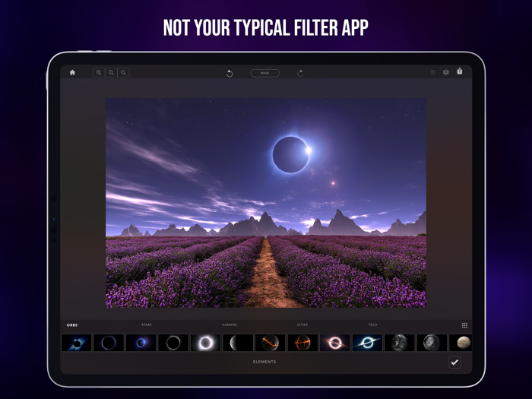Click the middle magnifier zoom button
532x399 pixels.
[x=111, y=73]
